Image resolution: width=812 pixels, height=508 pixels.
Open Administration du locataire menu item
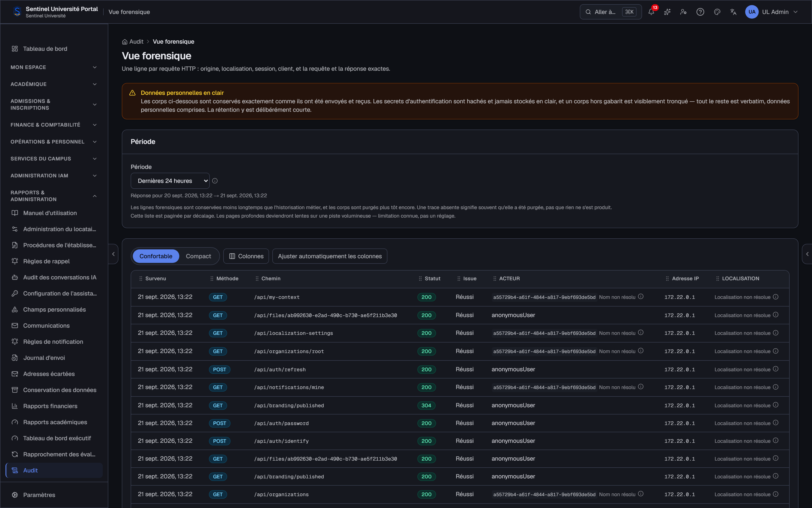click(x=54, y=229)
